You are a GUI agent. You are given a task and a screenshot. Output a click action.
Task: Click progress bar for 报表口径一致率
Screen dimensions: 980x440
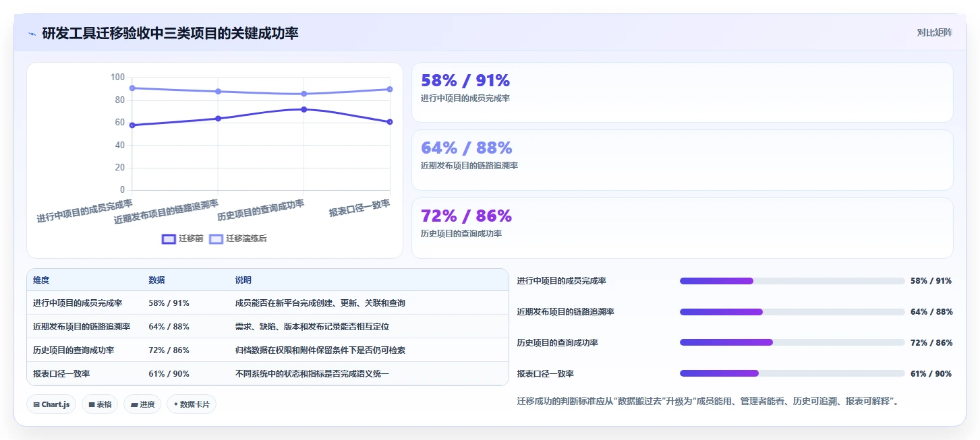(792, 373)
